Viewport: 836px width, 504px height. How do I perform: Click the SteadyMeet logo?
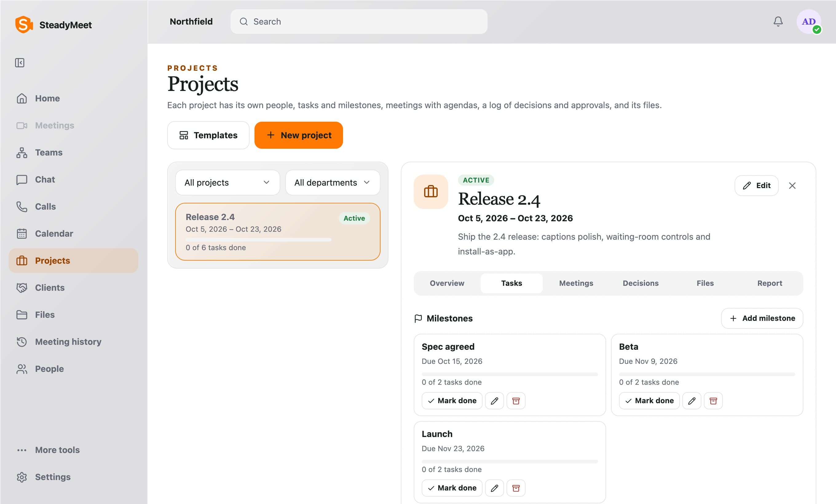[x=53, y=25]
